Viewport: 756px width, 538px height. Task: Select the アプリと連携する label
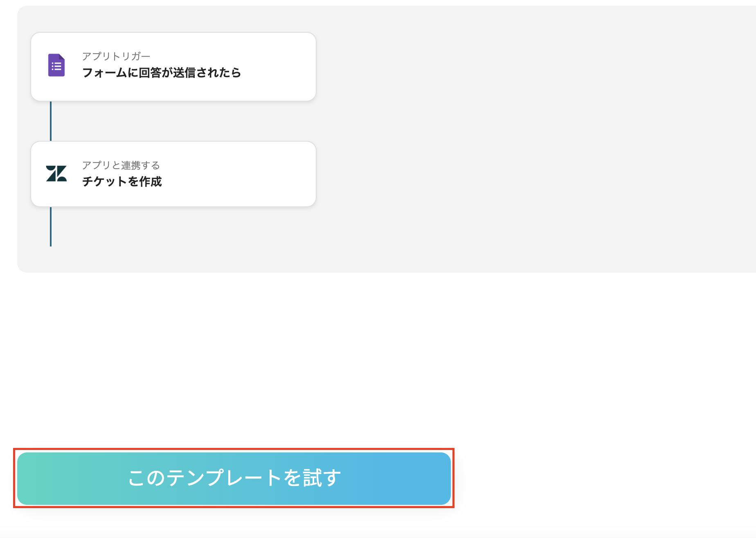point(121,165)
